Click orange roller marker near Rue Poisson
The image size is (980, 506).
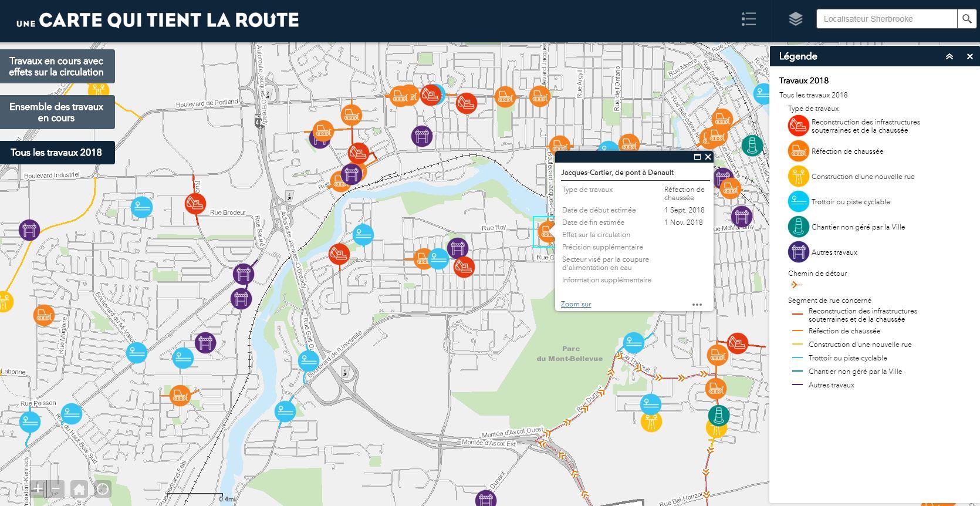pos(180,395)
